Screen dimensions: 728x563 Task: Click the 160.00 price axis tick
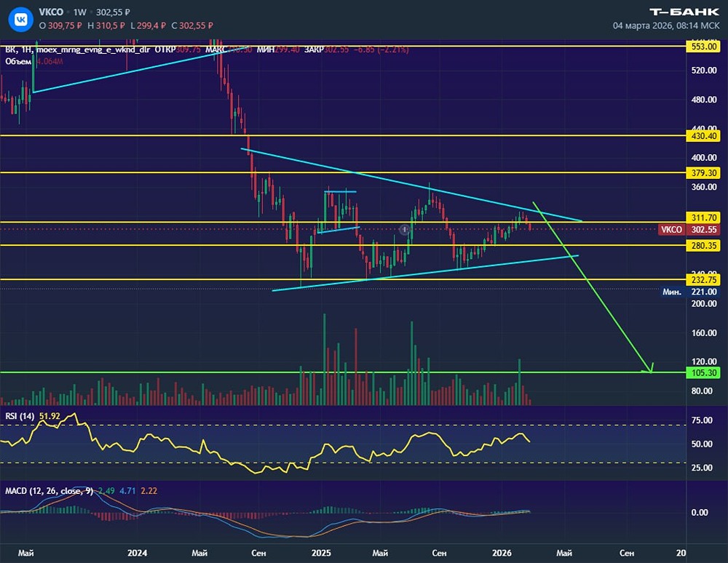(704, 333)
